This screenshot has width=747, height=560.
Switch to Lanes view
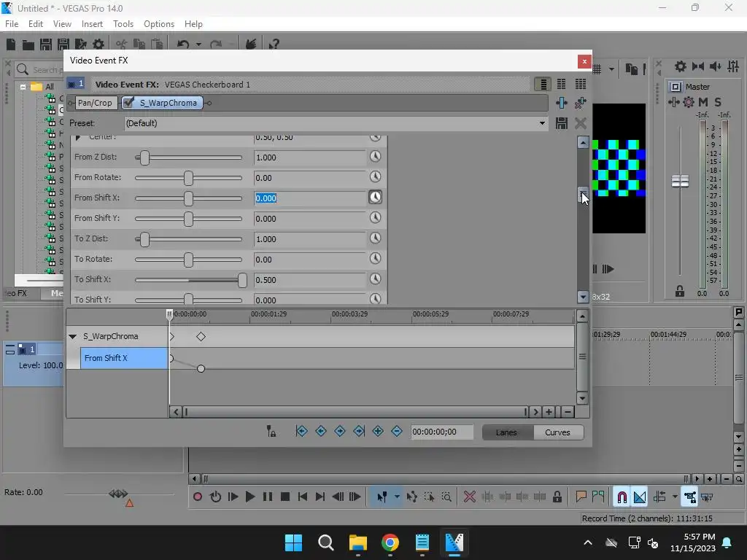(x=508, y=432)
